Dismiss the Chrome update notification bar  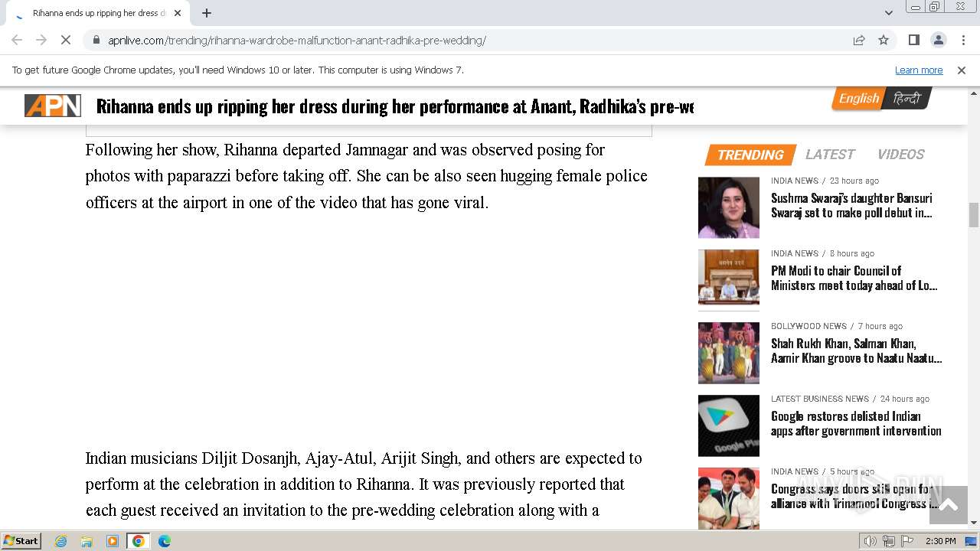point(962,70)
